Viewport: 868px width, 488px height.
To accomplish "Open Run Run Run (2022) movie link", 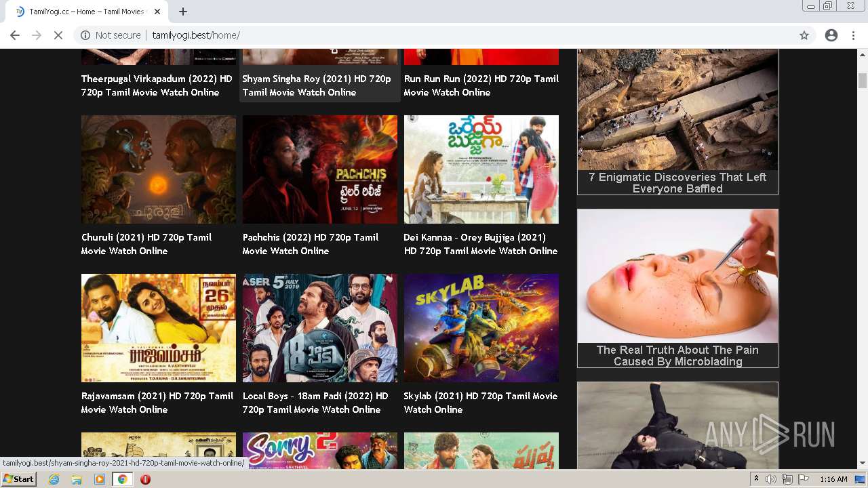I will [x=481, y=85].
